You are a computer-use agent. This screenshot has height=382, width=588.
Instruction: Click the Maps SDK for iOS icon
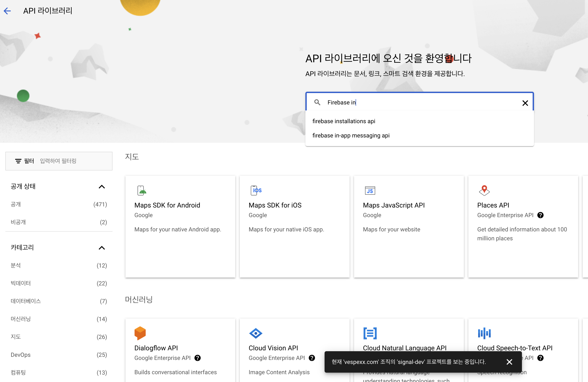(x=256, y=190)
